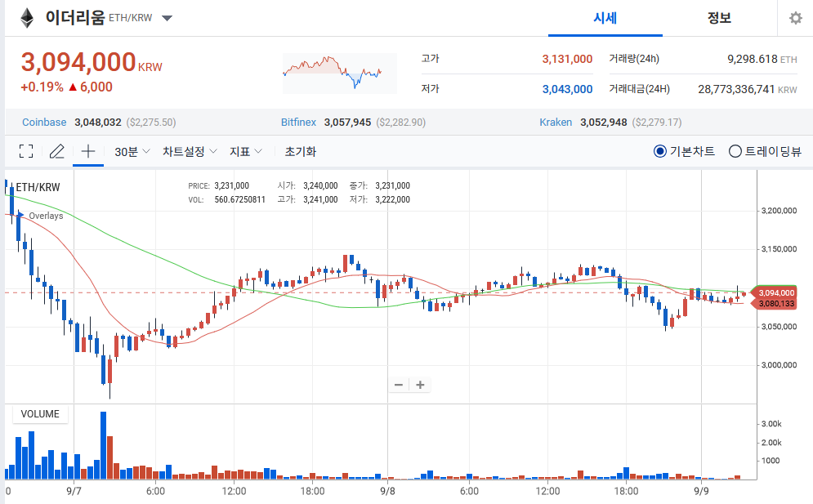Click the high price value 3,131,000
Image resolution: width=813 pixels, height=504 pixels.
pyautogui.click(x=567, y=59)
